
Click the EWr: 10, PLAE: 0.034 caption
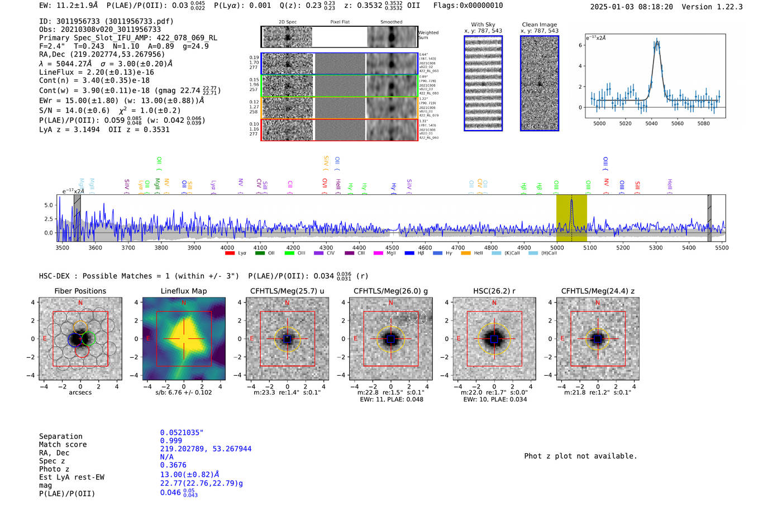click(x=494, y=400)
